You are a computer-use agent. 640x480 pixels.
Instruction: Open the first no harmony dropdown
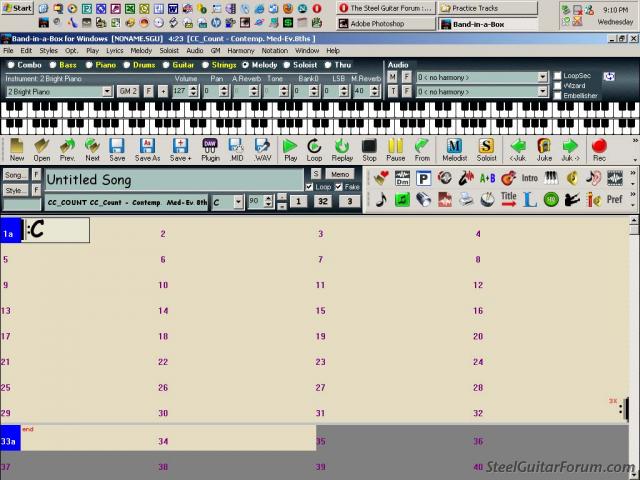click(543, 76)
